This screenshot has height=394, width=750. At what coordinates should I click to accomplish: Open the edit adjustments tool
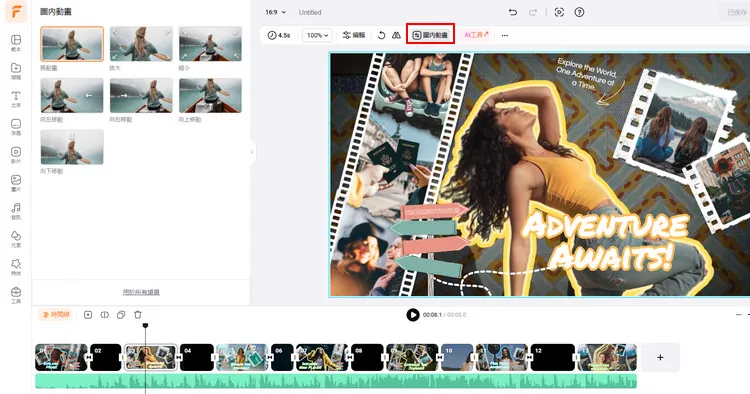coord(354,35)
